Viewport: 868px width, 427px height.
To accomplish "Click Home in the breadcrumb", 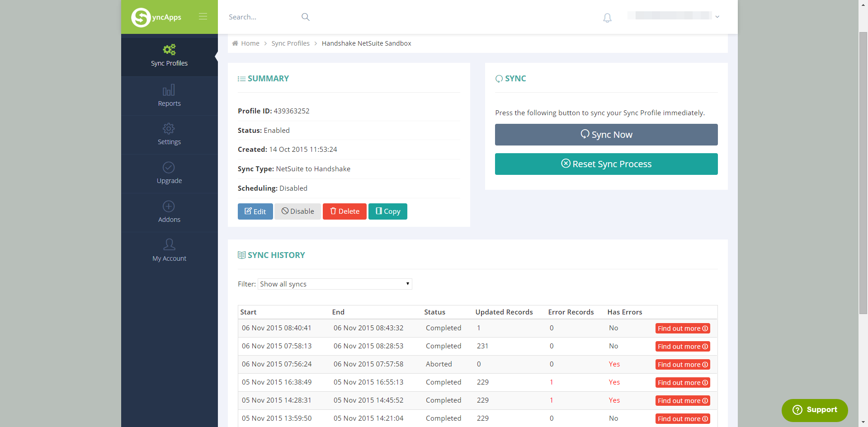I will click(250, 43).
